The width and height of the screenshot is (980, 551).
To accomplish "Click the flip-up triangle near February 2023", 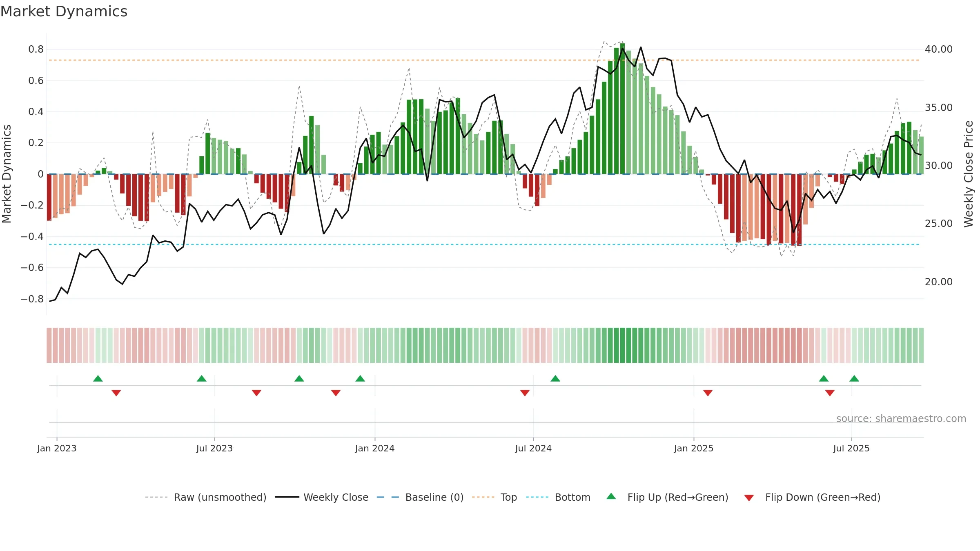I will coord(98,378).
